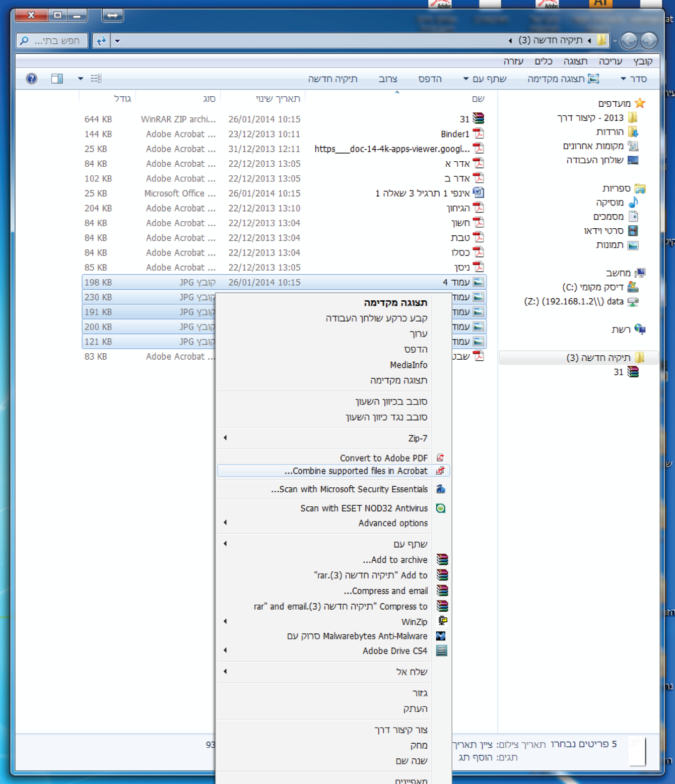The width and height of the screenshot is (675, 784).
Task: Click the WinRAR icon beside Compress and email...
Action: coord(442,591)
